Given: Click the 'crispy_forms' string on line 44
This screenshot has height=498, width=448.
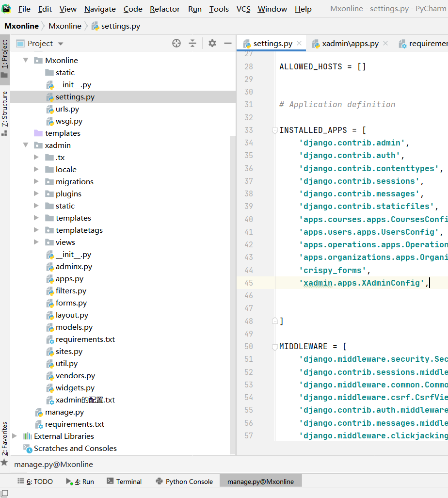Looking at the screenshot, I should pyautogui.click(x=333, y=270).
